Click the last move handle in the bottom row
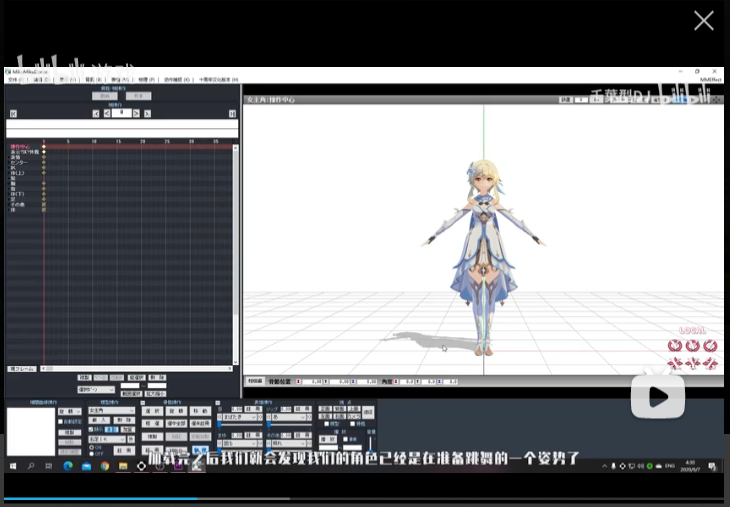Screen dimensions: 730x507 pos(710,363)
